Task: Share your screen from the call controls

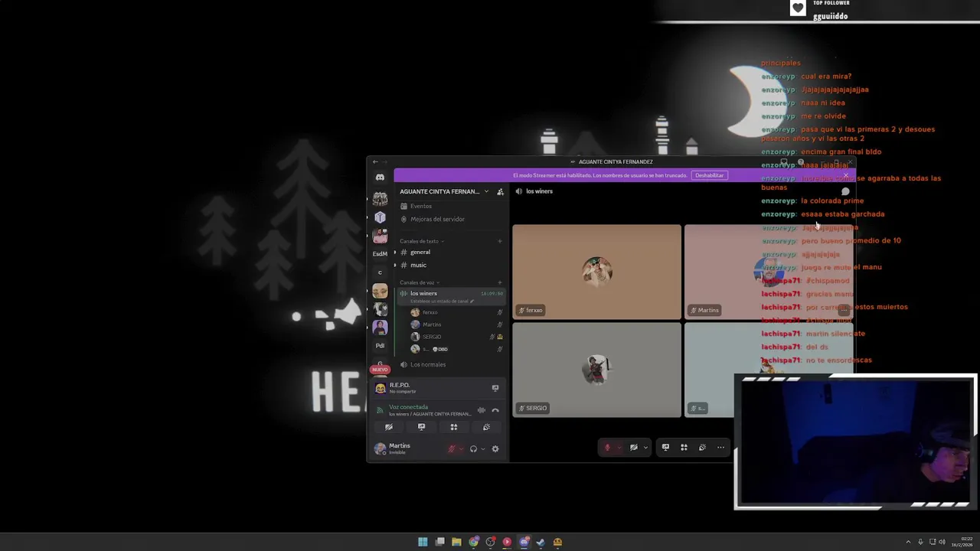Action: pos(665,448)
